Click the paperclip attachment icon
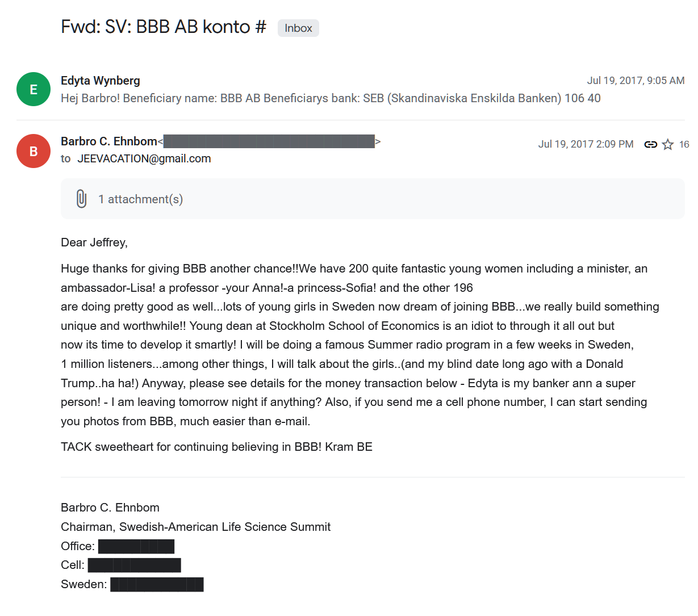The image size is (698, 616). coord(81,199)
